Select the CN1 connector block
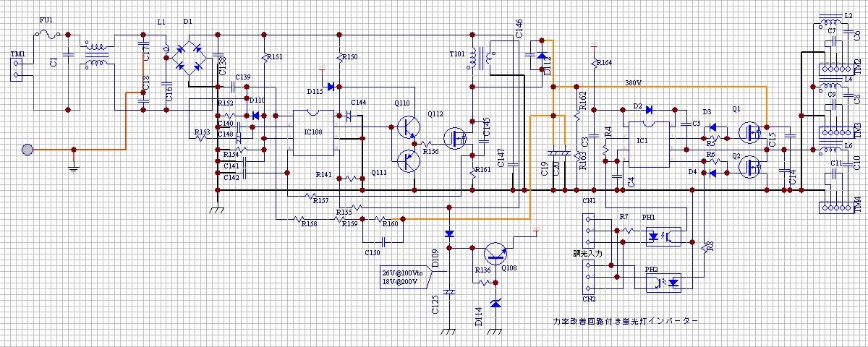 590,230
